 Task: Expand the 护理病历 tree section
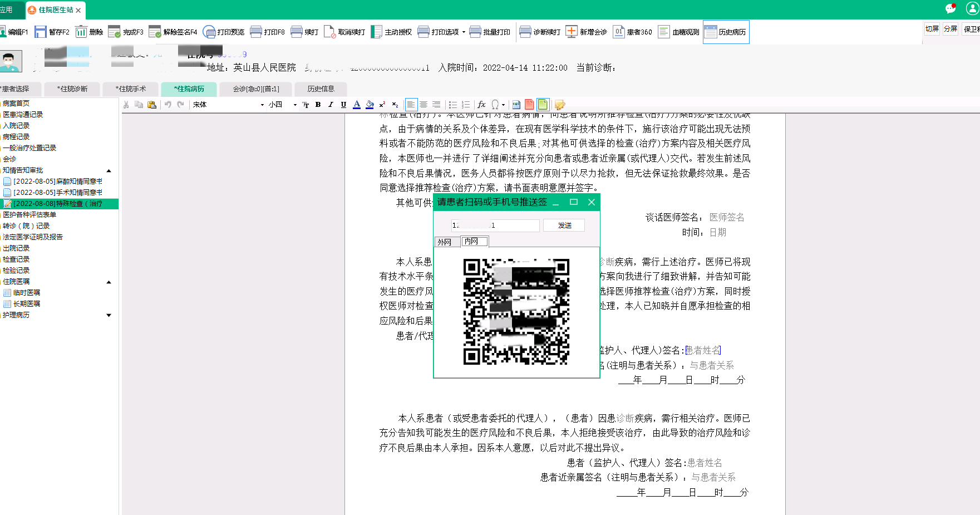(x=109, y=315)
